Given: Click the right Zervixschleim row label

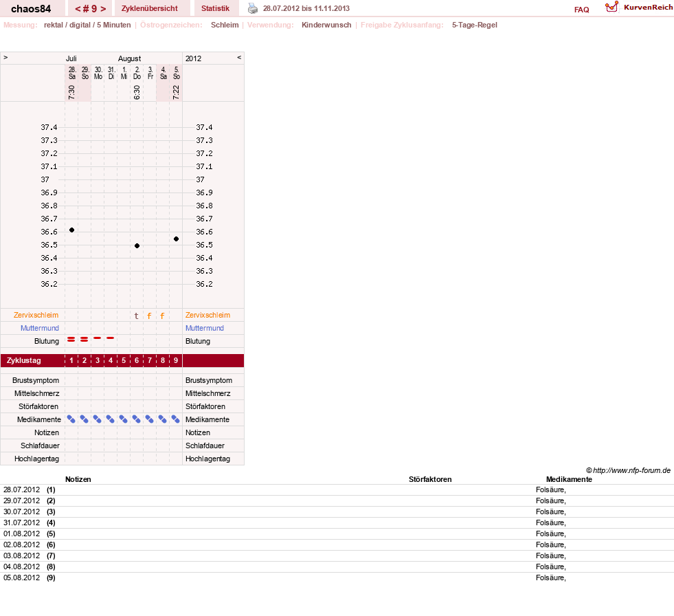Looking at the screenshot, I should pos(207,315).
